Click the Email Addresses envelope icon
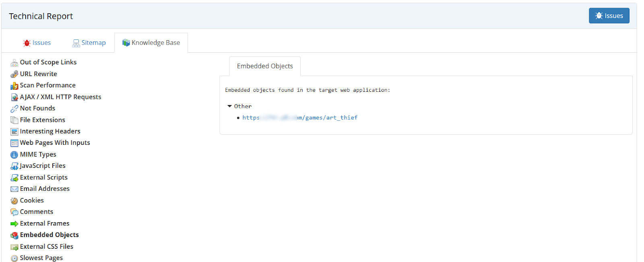 [14, 189]
